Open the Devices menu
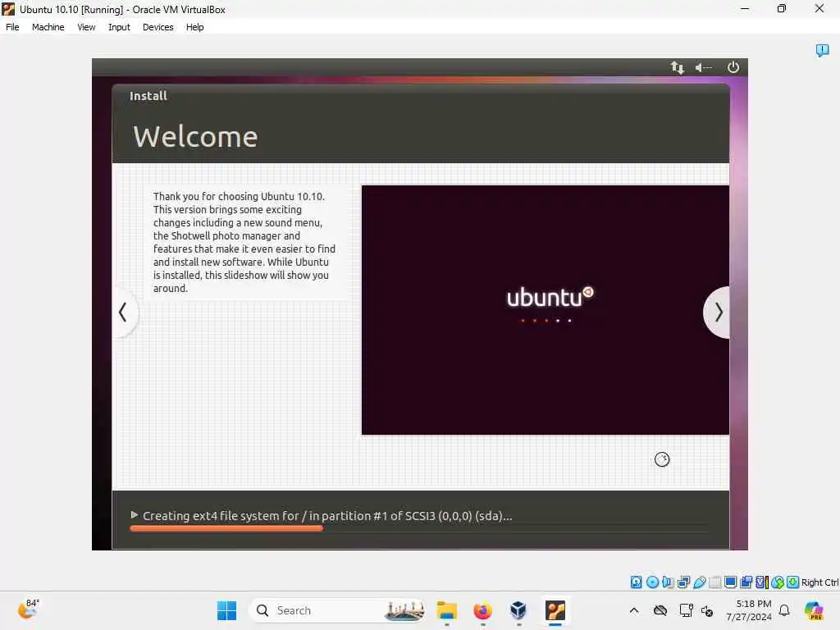 158,27
